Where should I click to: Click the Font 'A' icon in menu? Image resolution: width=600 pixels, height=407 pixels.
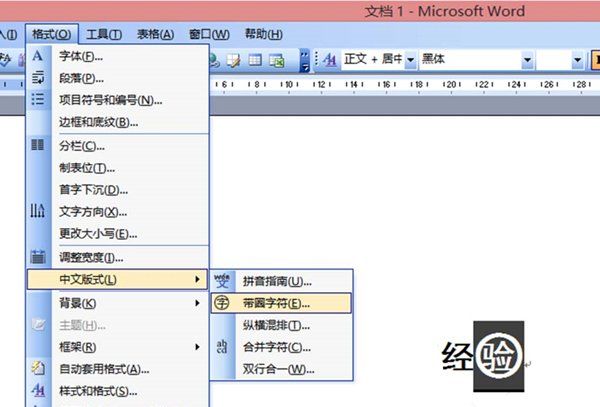point(38,56)
